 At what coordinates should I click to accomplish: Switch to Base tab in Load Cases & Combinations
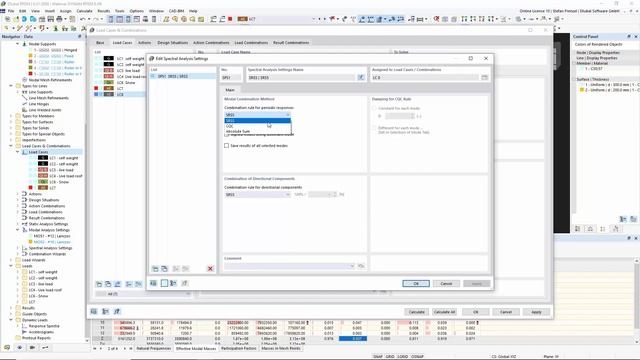[x=100, y=42]
